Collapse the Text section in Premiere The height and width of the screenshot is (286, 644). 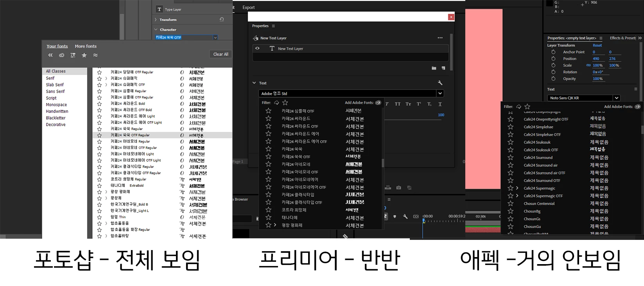click(254, 83)
